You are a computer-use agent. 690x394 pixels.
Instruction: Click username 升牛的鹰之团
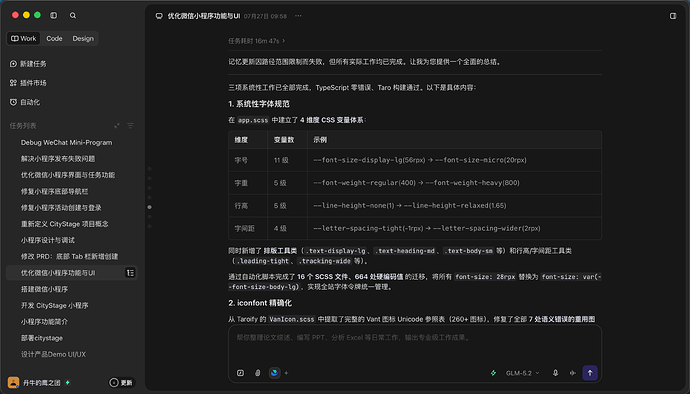pyautogui.click(x=42, y=383)
